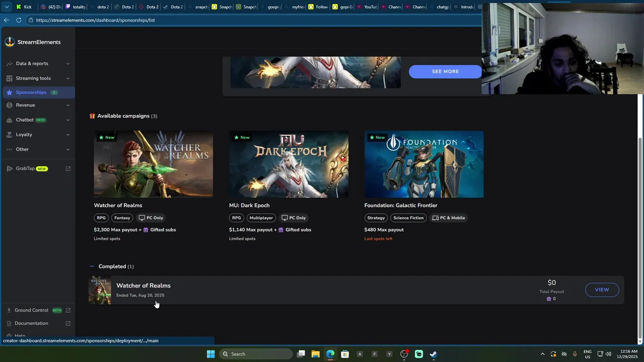The height and width of the screenshot is (362, 644).
Task: Open Sponsorships in sidebar
Action: (x=38, y=93)
